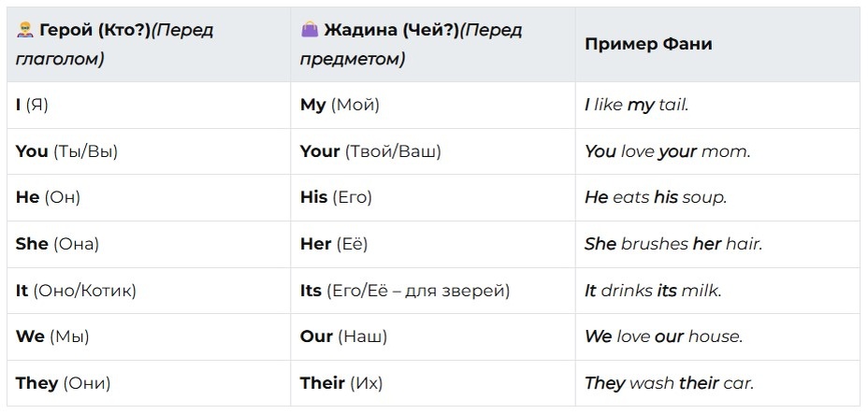Select the example 'They wash their car.'
This screenshot has height=414, width=868.
click(670, 383)
